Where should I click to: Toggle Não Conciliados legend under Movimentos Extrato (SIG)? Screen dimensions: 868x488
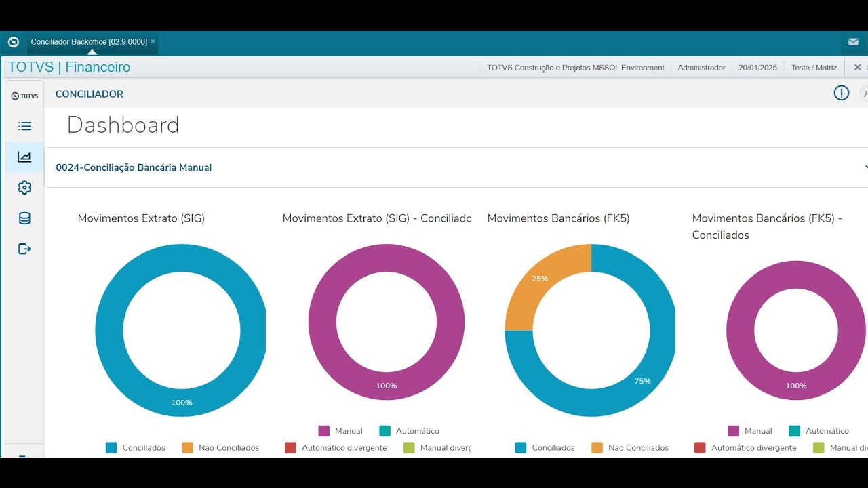tap(220, 448)
